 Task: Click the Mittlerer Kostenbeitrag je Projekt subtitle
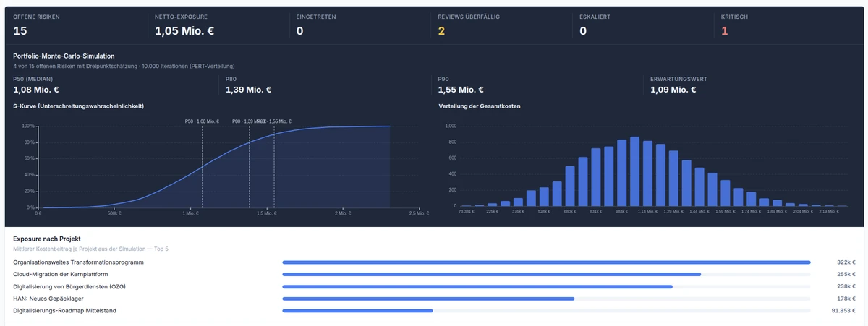click(x=90, y=249)
